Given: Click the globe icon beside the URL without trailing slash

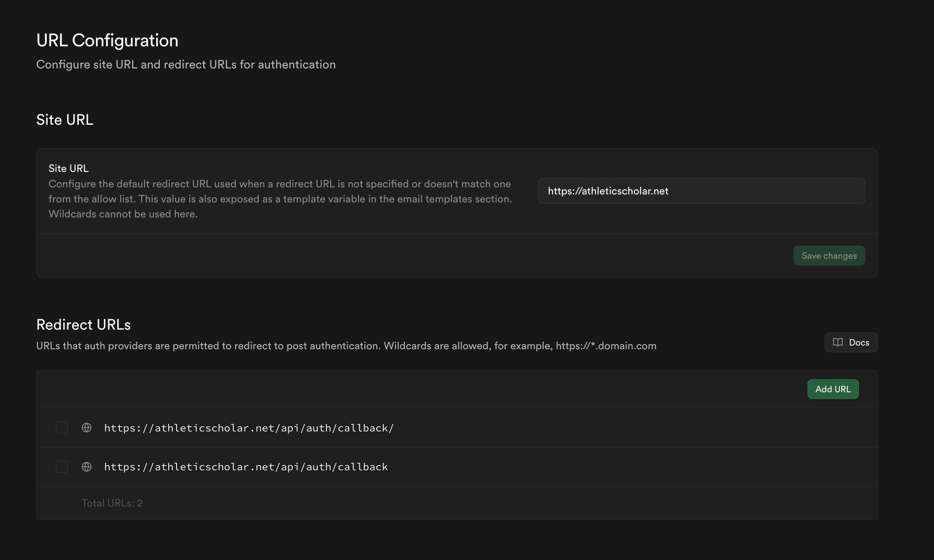Looking at the screenshot, I should pyautogui.click(x=86, y=467).
